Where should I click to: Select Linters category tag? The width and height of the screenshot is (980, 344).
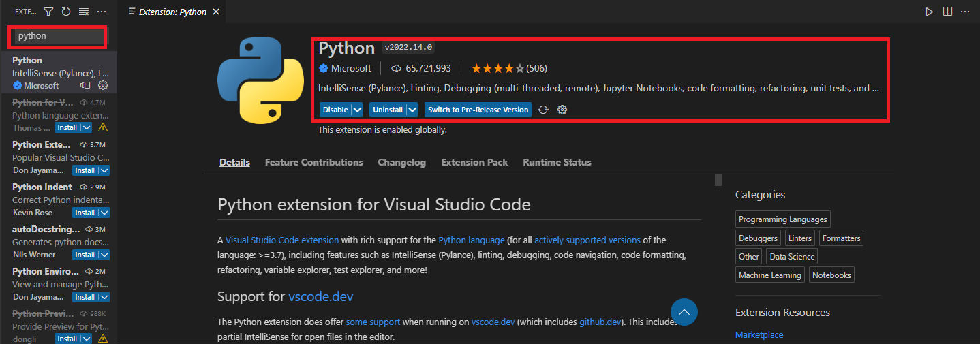pyautogui.click(x=799, y=238)
